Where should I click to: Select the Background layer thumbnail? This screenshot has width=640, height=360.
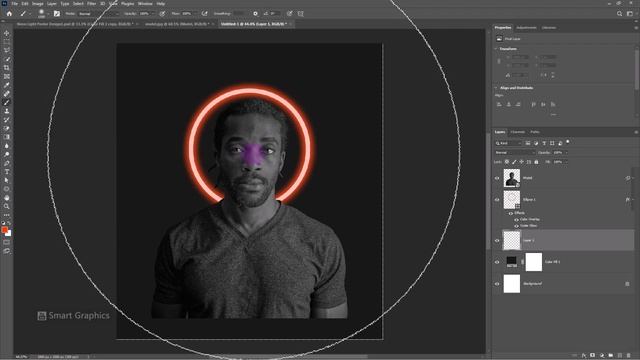pos(512,284)
